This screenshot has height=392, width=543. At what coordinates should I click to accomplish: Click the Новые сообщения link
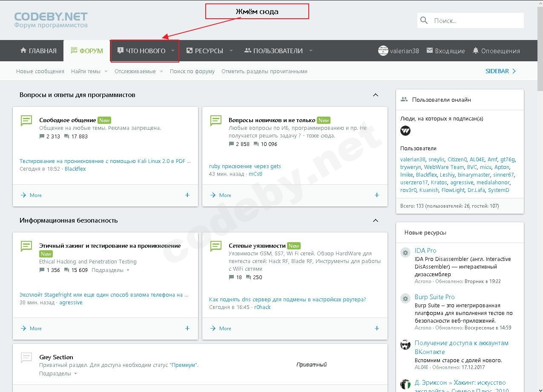(x=40, y=72)
